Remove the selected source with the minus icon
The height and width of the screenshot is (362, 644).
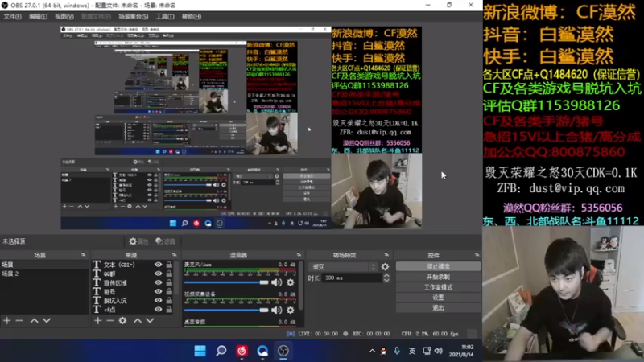[110, 320]
